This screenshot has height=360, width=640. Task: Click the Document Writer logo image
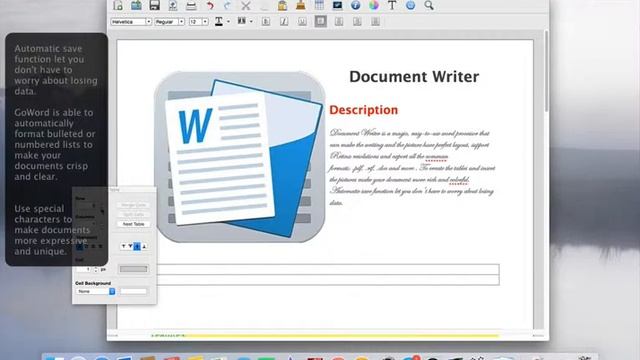pyautogui.click(x=240, y=157)
